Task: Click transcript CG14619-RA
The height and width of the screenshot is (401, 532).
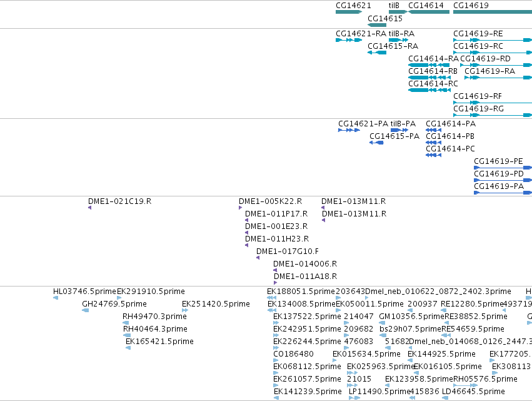Action: [x=498, y=78]
